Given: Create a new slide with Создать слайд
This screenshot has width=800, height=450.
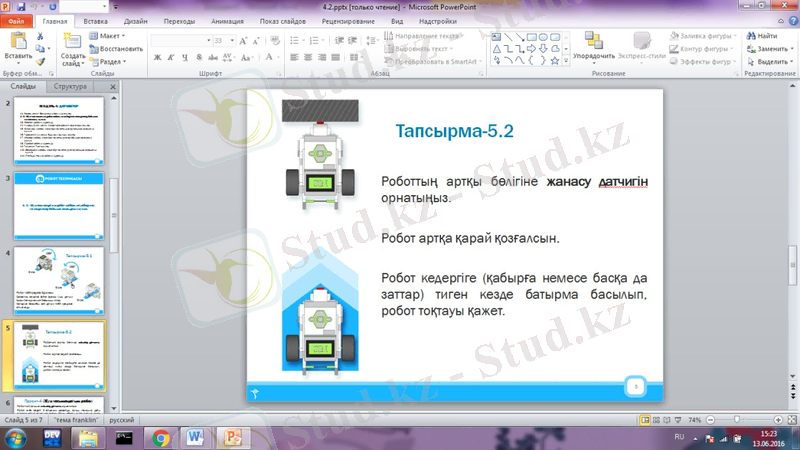Looking at the screenshot, I should tap(73, 48).
